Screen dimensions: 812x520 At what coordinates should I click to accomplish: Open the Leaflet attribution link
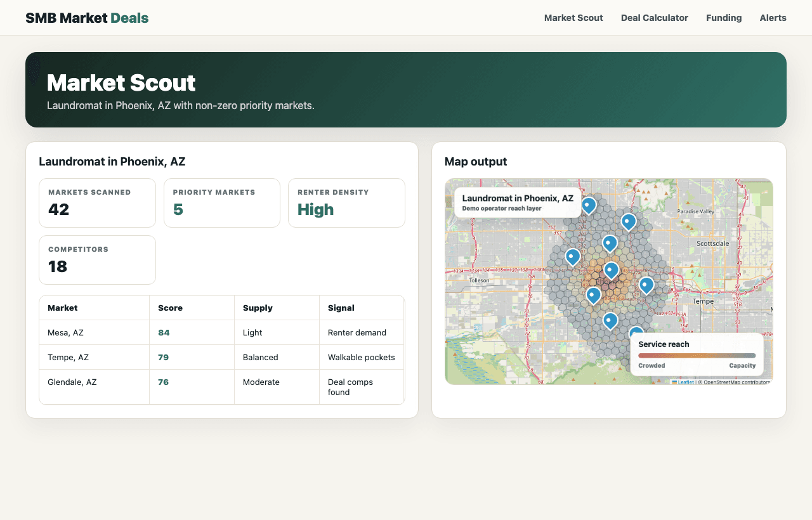683,382
